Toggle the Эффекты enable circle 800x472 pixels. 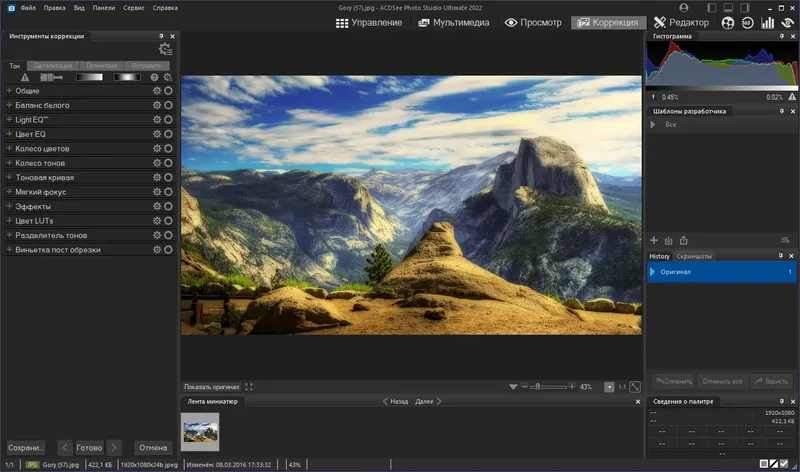(168, 207)
